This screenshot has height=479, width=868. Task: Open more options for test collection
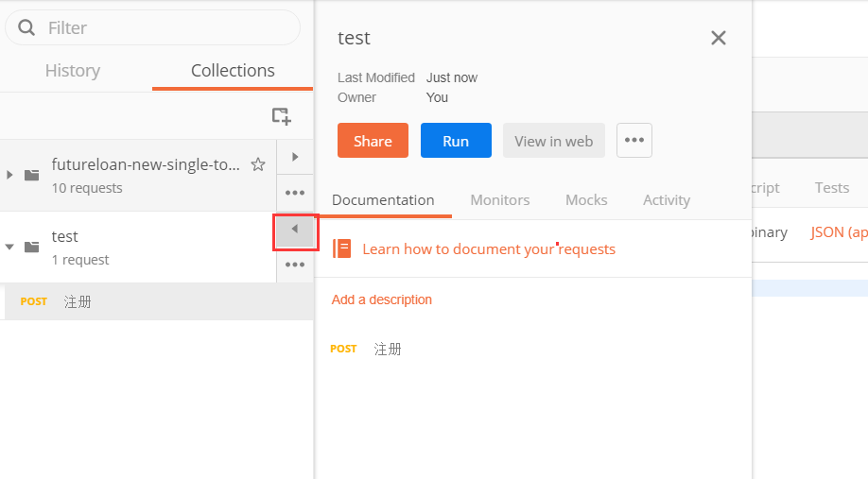click(x=295, y=265)
